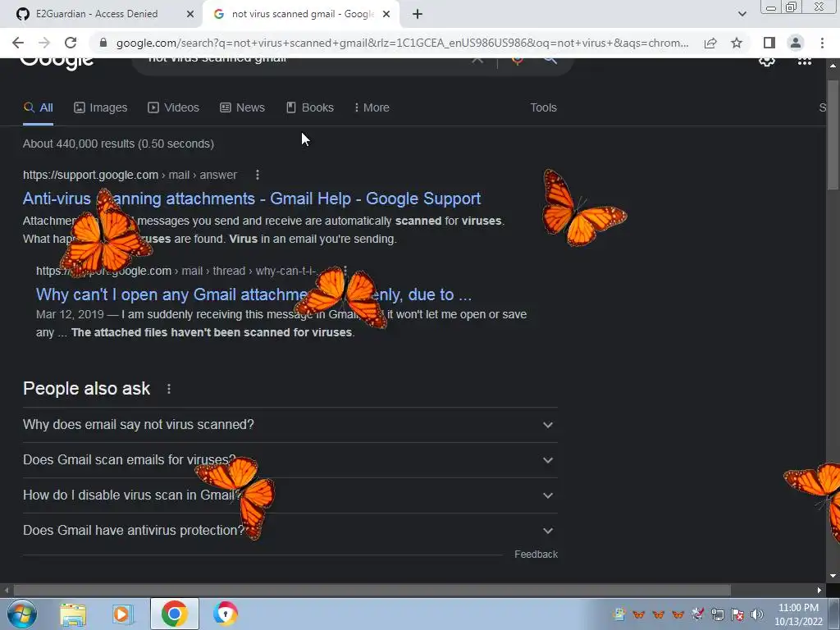Close the 'not virus scanned gmail' tab
840x630 pixels.
(386, 15)
